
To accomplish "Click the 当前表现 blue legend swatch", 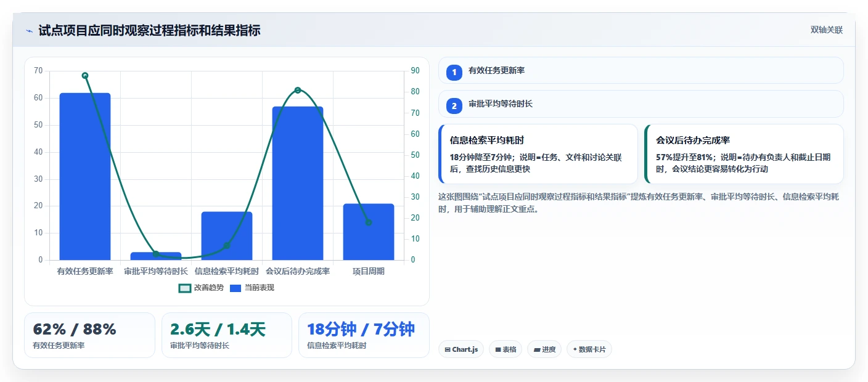I will tap(235, 288).
